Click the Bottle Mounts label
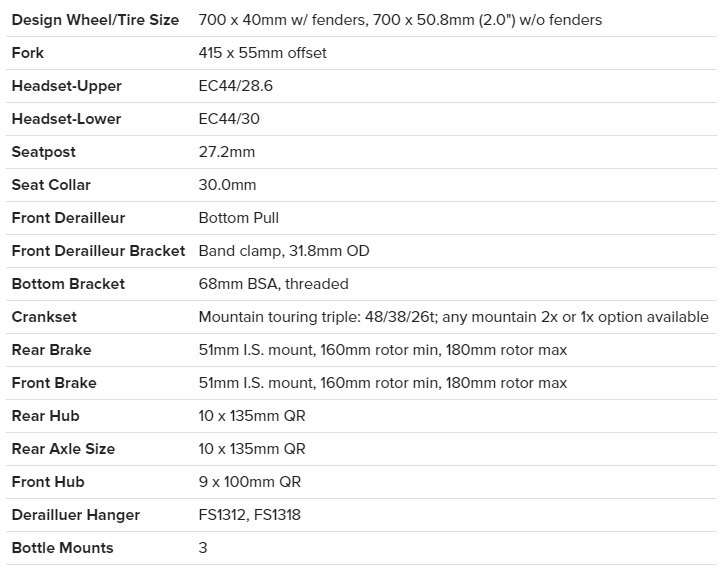720x570 pixels. pyautogui.click(x=62, y=548)
